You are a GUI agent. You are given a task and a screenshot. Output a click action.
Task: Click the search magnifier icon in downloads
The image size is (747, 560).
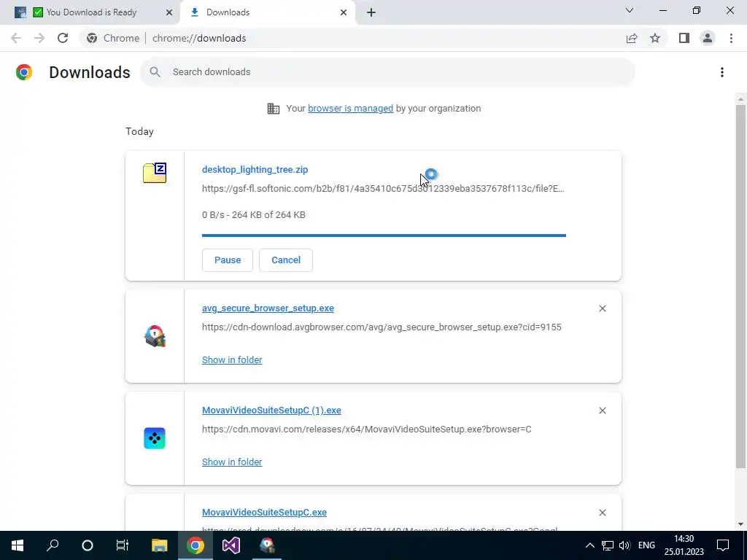tap(155, 72)
